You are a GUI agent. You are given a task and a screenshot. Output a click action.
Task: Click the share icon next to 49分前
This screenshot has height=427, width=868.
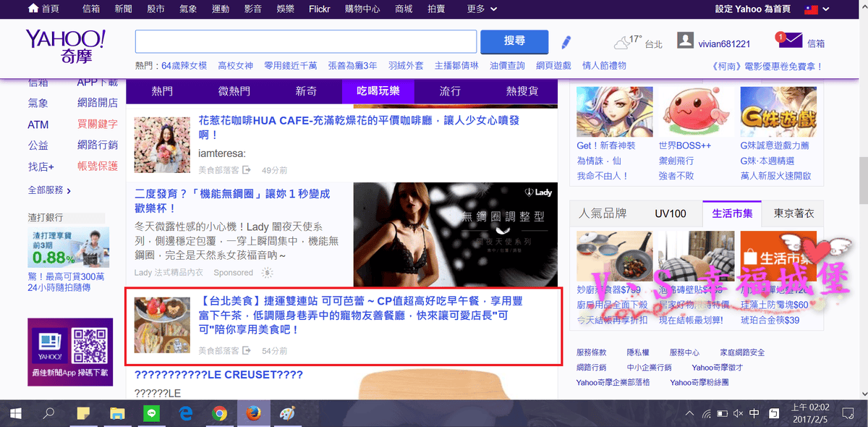coord(247,170)
